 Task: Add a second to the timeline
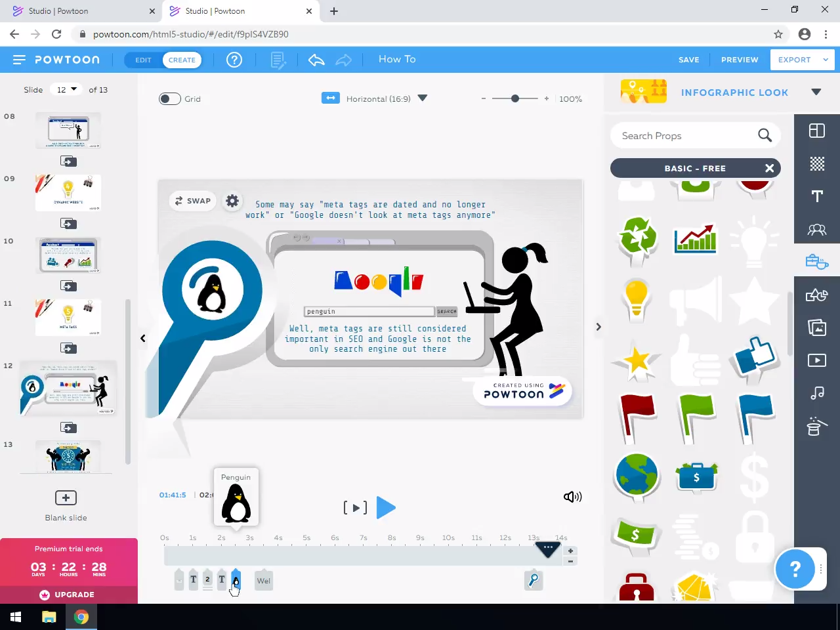pyautogui.click(x=570, y=551)
